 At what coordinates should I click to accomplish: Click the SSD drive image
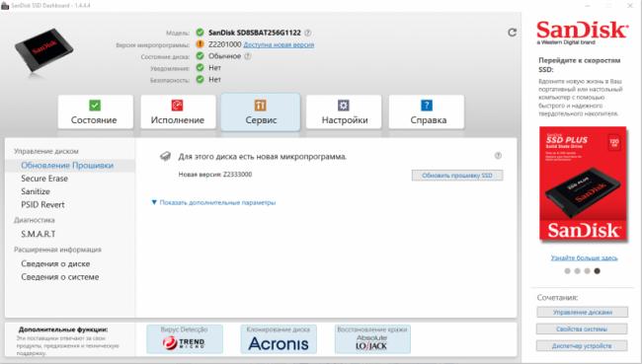43,50
